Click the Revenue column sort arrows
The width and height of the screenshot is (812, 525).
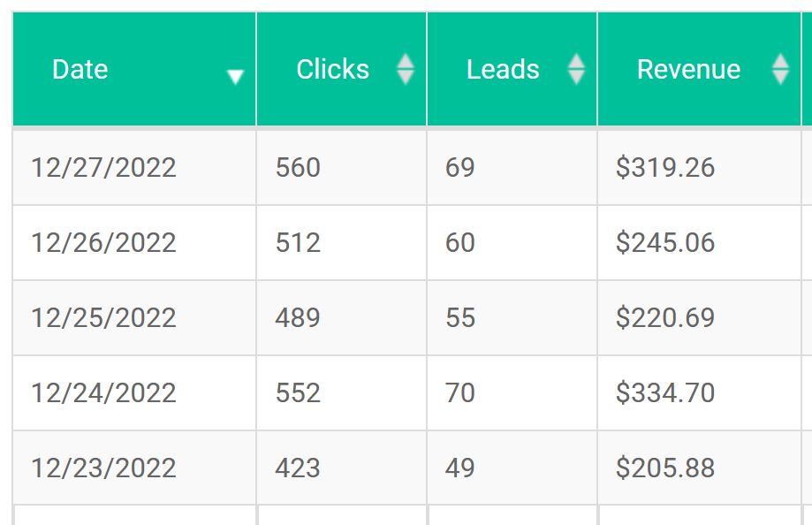click(x=780, y=69)
